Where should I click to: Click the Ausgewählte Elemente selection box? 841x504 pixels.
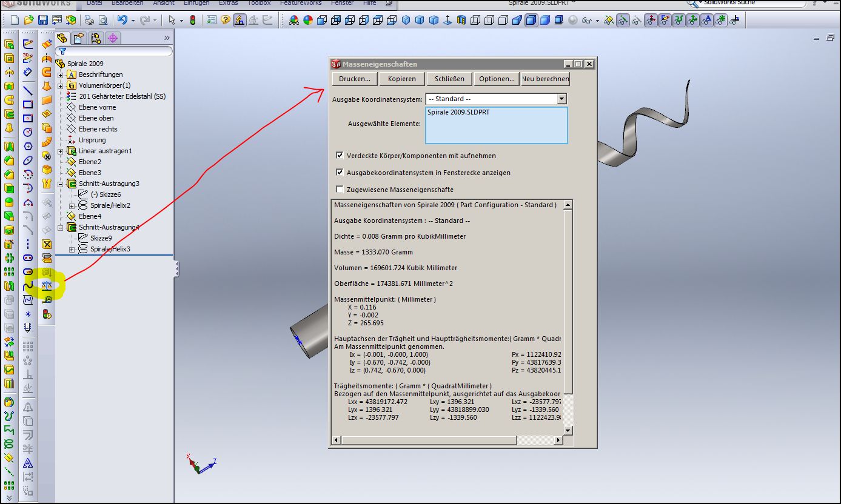(497, 125)
